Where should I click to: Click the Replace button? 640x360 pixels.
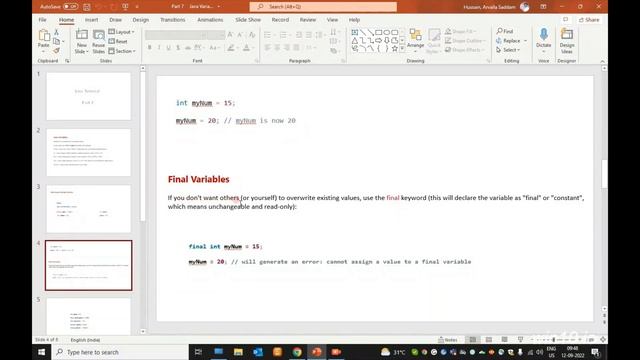pos(508,41)
